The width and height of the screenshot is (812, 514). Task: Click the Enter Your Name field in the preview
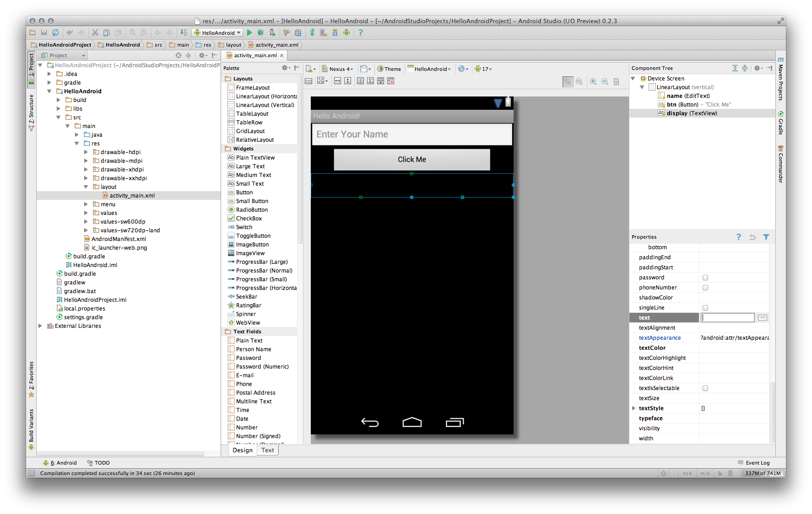coord(412,134)
